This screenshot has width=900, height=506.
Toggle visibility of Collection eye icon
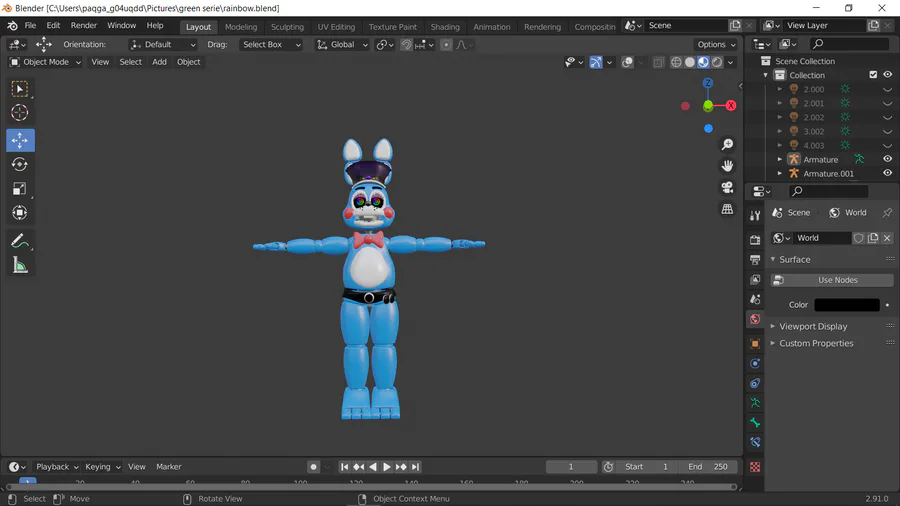point(887,75)
